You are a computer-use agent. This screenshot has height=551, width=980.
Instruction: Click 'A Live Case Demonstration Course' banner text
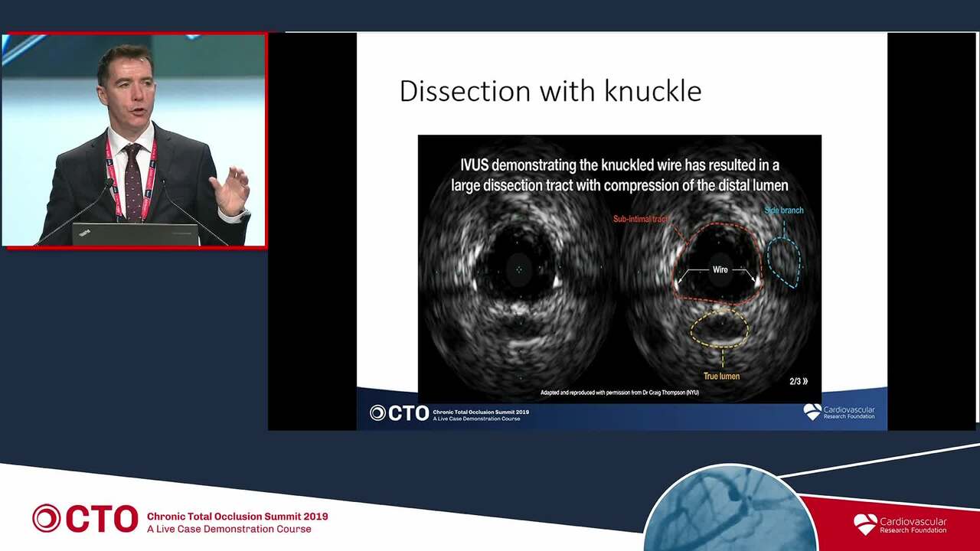[x=229, y=529]
